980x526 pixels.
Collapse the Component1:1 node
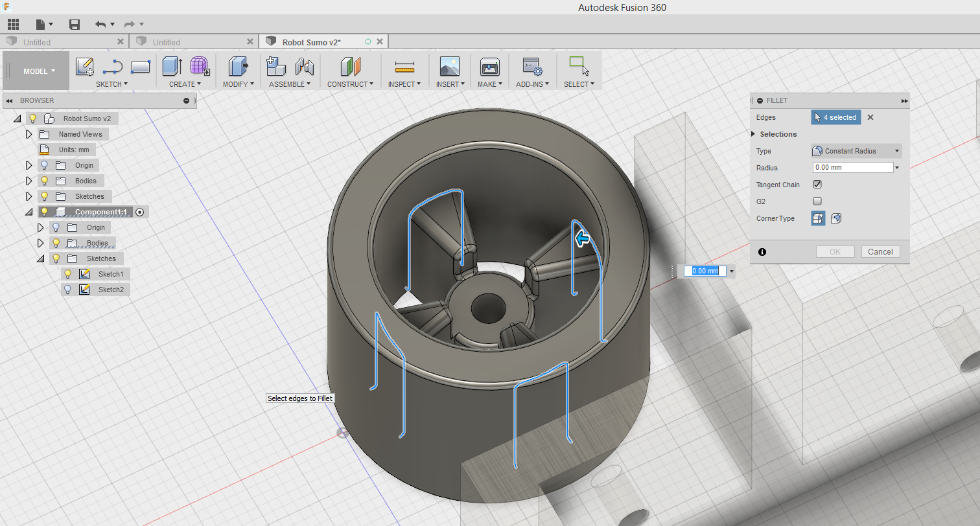coord(29,212)
